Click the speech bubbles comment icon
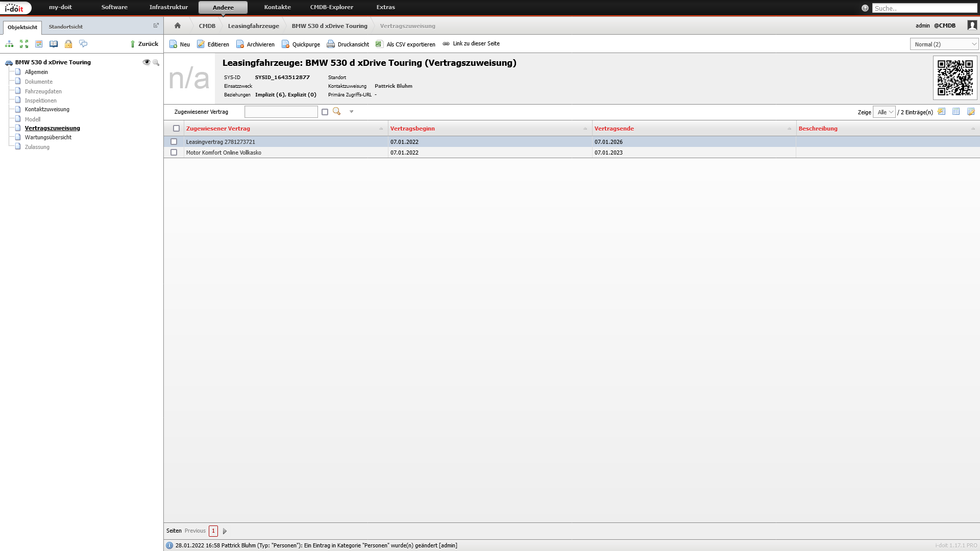This screenshot has height=551, width=980. (83, 44)
